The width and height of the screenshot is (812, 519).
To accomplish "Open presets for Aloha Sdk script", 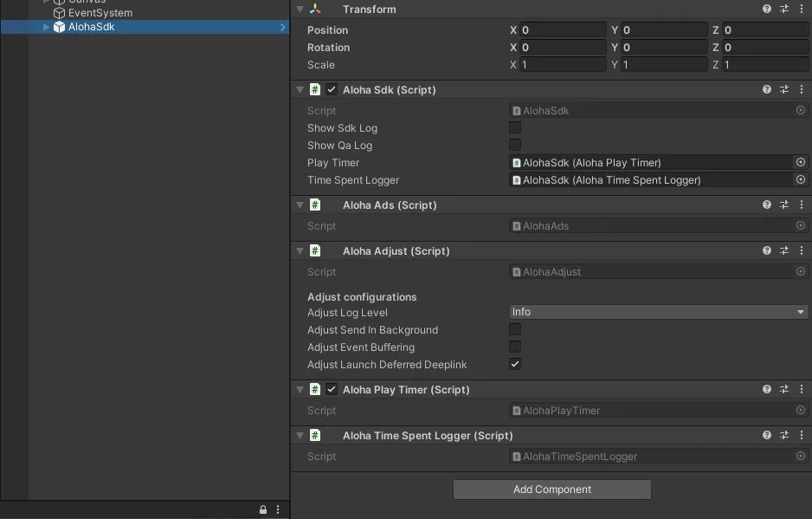I will pyautogui.click(x=784, y=89).
